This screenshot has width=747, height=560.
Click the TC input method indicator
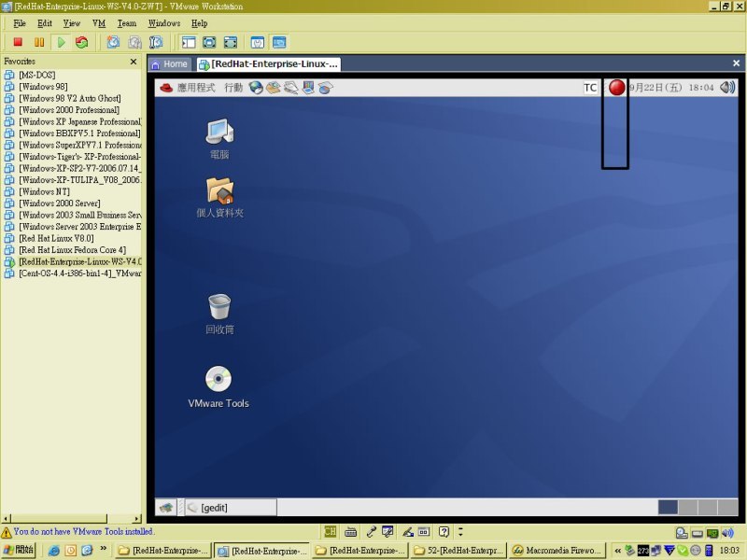pyautogui.click(x=590, y=88)
